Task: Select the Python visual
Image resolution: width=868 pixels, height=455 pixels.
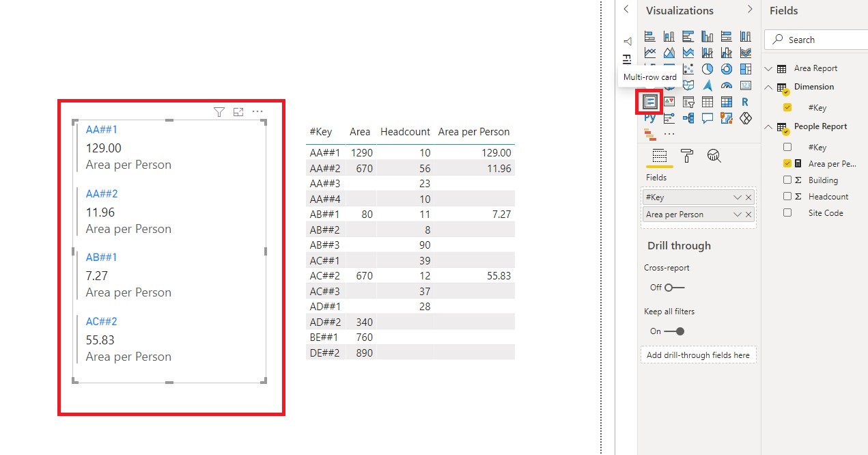Action: [x=650, y=118]
